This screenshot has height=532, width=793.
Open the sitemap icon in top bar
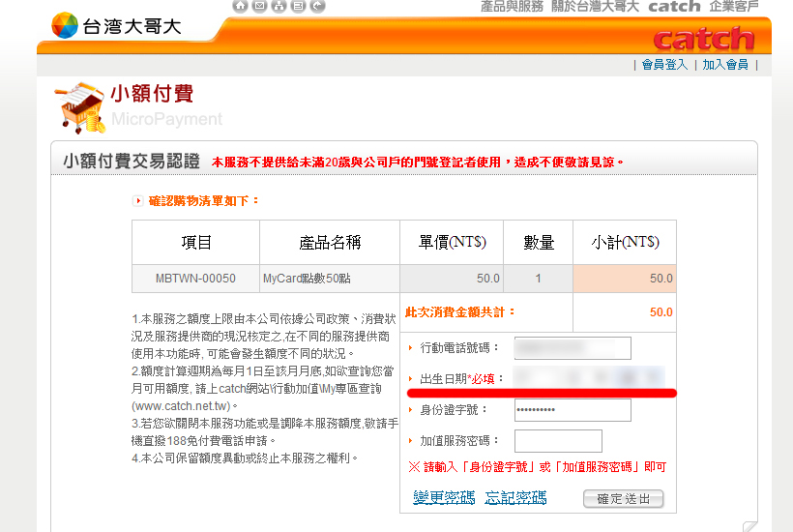tap(279, 6)
